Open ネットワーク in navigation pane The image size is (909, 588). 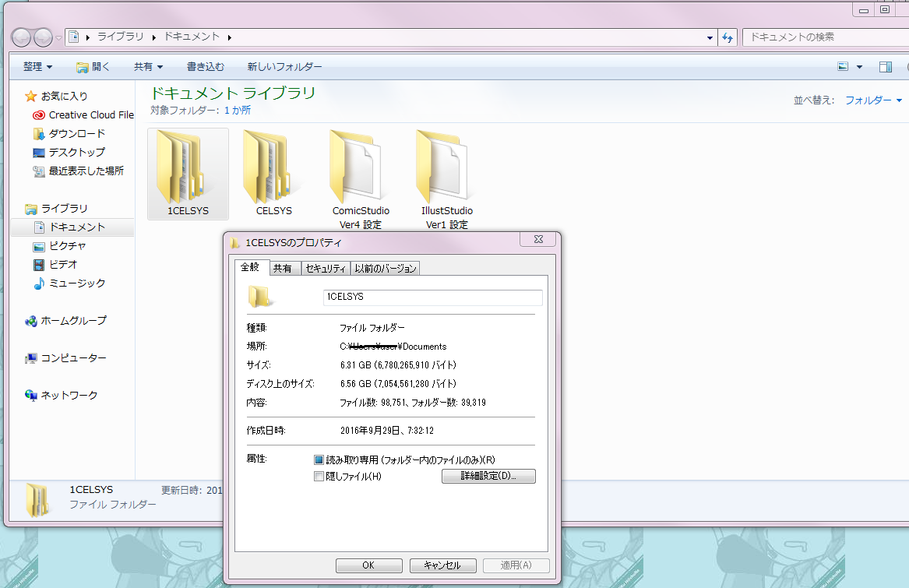[x=61, y=395]
